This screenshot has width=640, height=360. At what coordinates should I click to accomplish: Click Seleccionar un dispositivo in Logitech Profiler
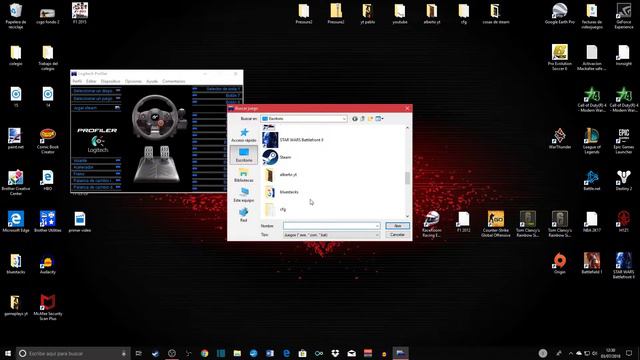(96, 91)
